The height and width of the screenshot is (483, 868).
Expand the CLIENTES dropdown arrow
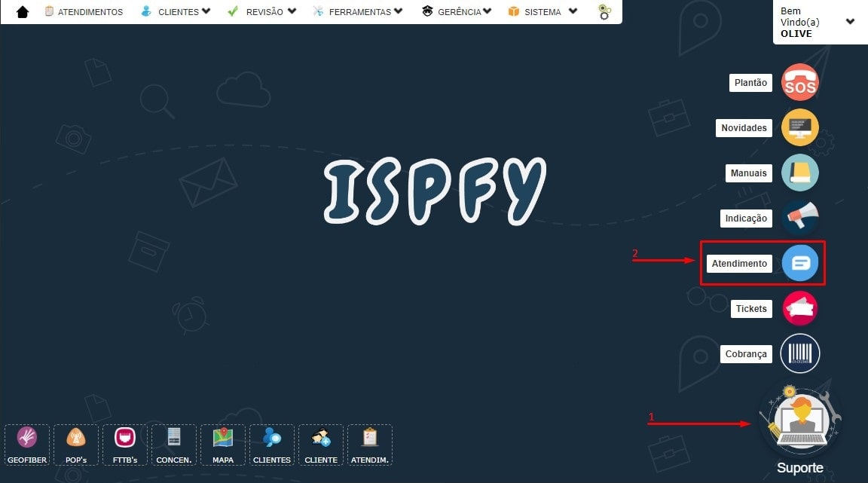206,11
